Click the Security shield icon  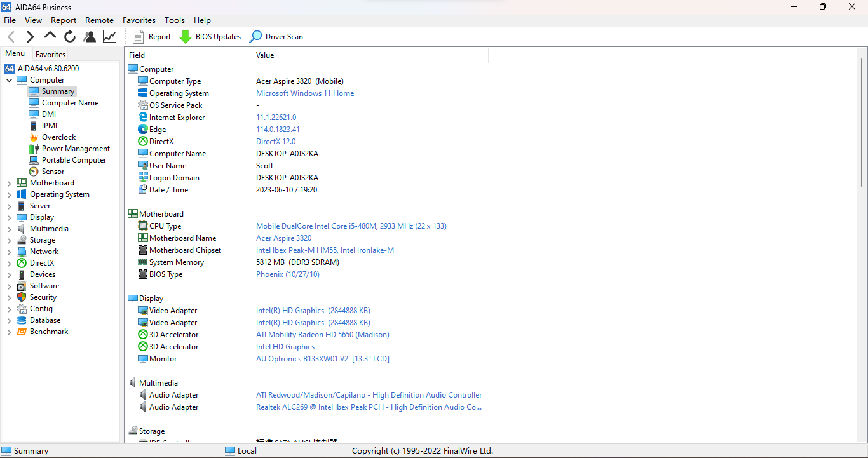click(22, 297)
